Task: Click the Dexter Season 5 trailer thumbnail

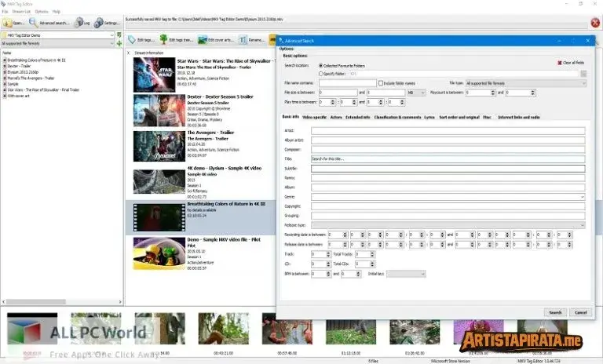Action: [159, 111]
